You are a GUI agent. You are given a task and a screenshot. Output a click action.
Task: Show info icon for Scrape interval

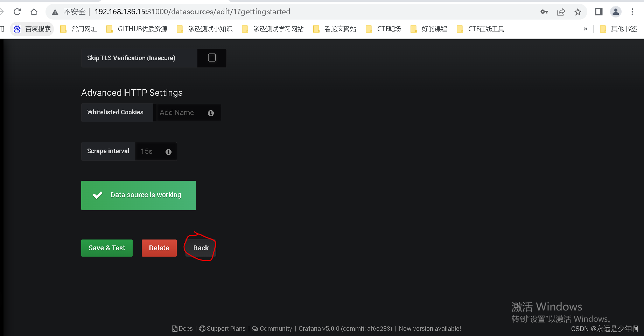[168, 152]
